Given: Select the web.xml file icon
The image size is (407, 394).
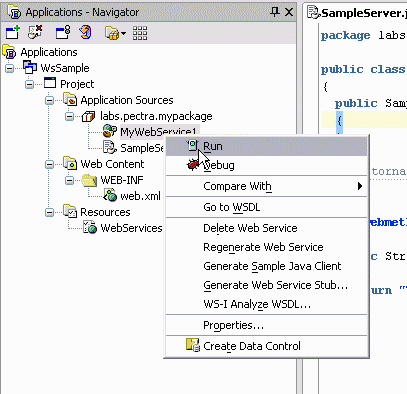Looking at the screenshot, I should (x=110, y=196).
